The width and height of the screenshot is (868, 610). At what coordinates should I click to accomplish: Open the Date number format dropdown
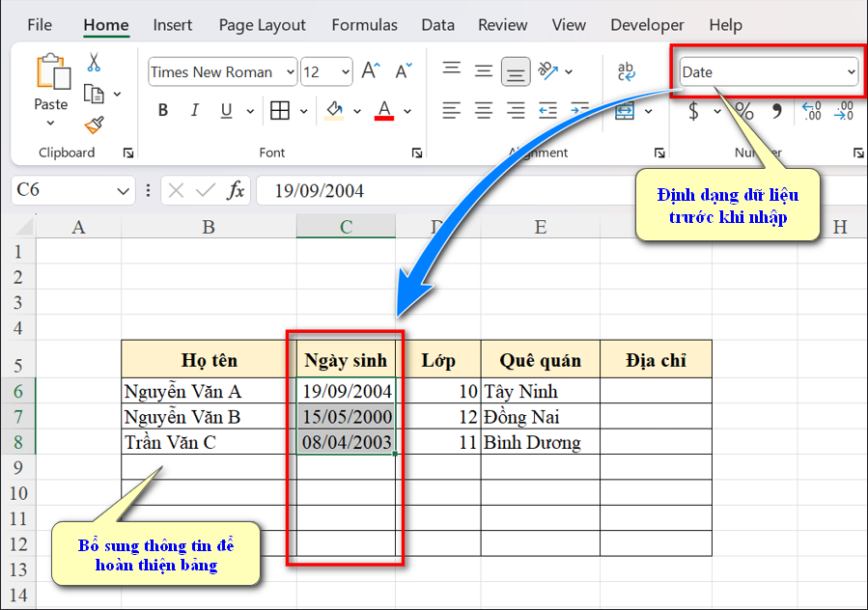(x=851, y=72)
